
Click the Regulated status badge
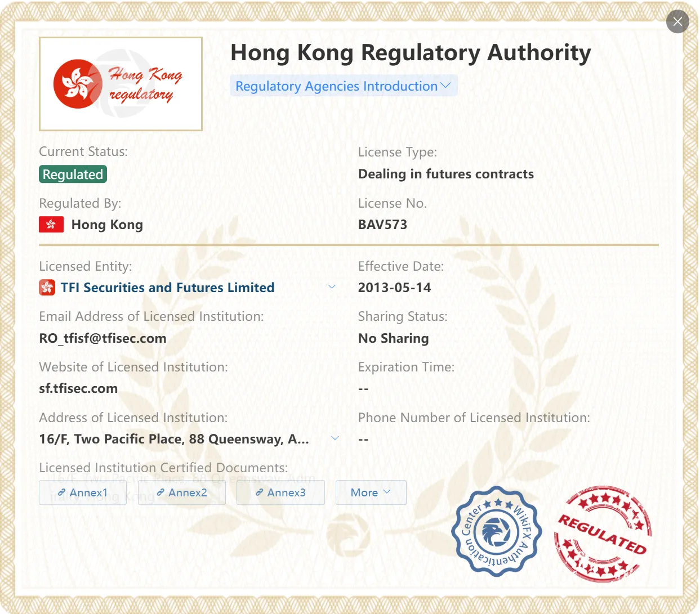coord(73,174)
